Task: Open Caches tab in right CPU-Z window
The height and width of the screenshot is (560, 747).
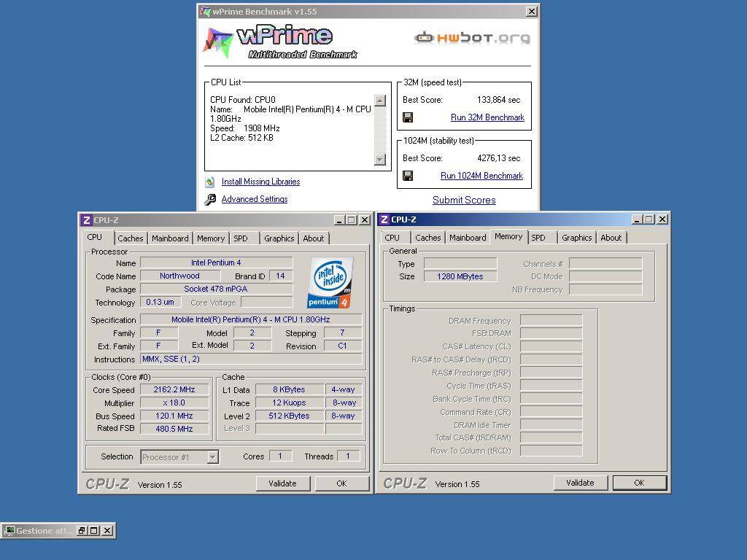Action: pos(427,238)
